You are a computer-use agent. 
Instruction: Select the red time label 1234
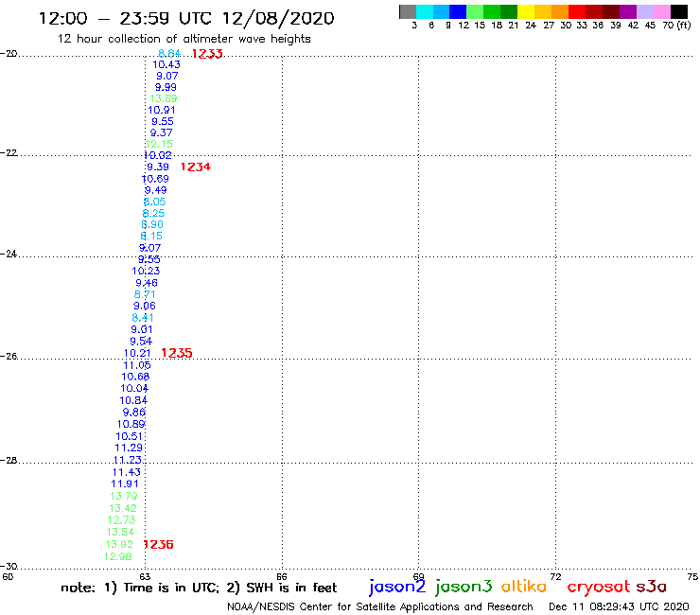point(196,167)
